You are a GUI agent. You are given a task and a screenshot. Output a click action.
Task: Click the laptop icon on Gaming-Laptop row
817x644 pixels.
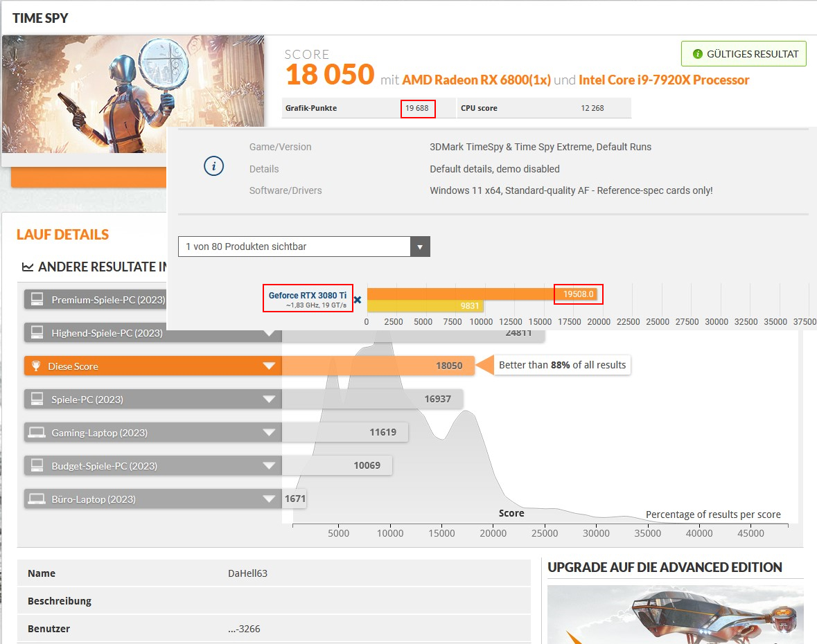[37, 433]
